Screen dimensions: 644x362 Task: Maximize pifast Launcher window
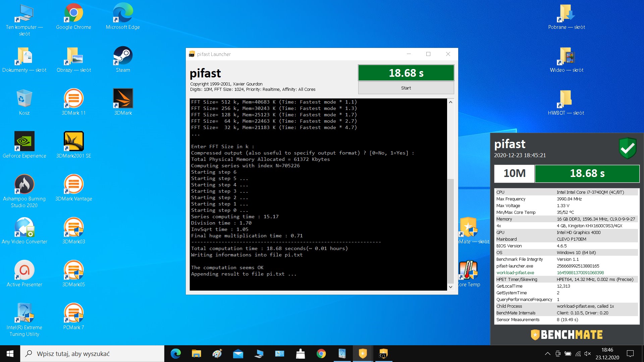tap(428, 54)
